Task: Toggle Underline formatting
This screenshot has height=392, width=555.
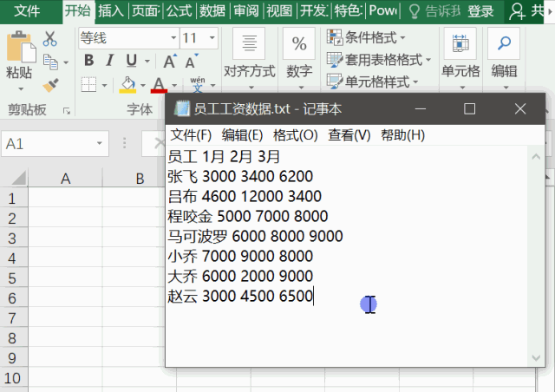Action: (x=131, y=61)
